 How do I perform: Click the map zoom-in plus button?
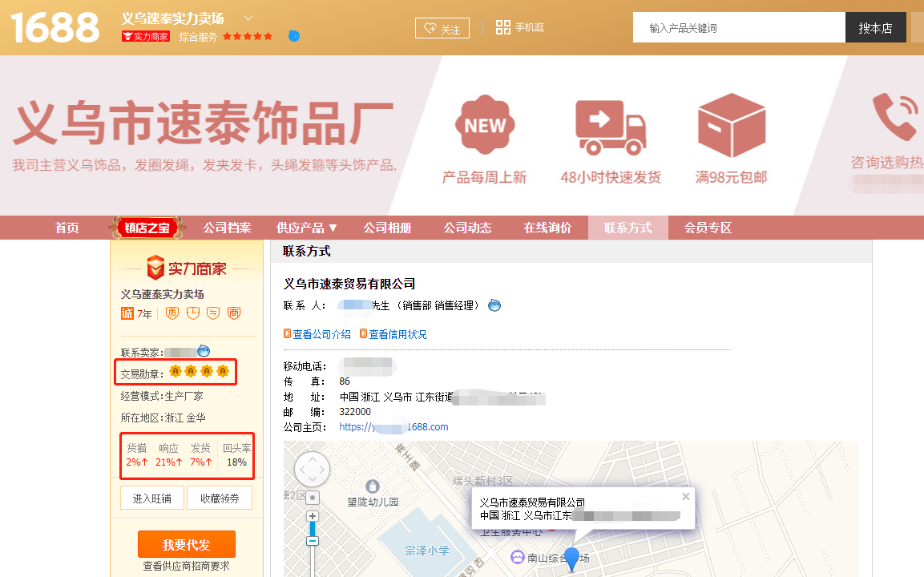tap(313, 516)
